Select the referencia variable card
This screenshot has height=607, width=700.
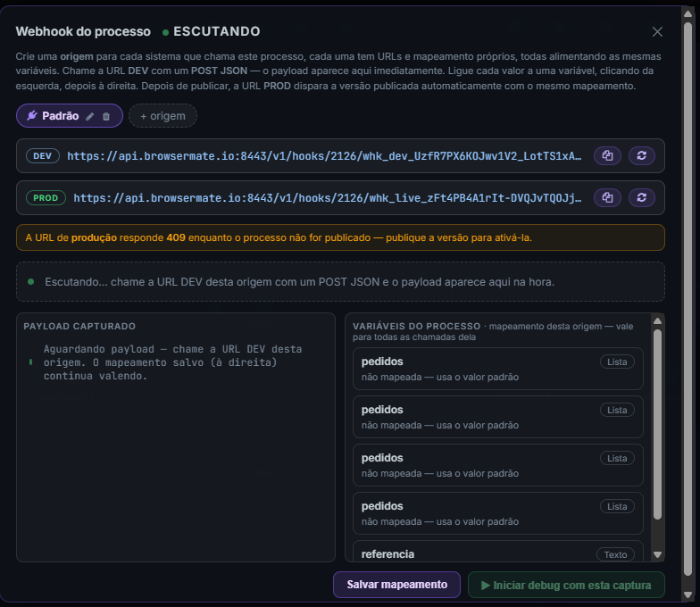pos(498,552)
